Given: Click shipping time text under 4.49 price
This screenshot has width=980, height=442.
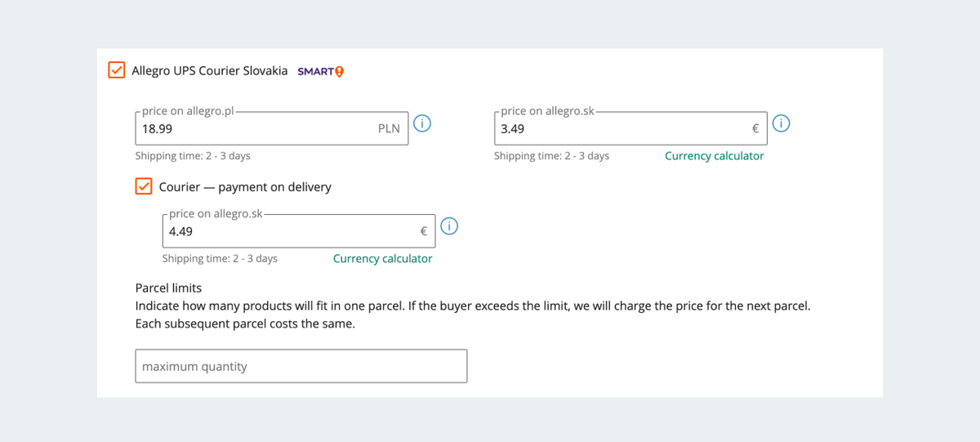Looking at the screenshot, I should 220,258.
